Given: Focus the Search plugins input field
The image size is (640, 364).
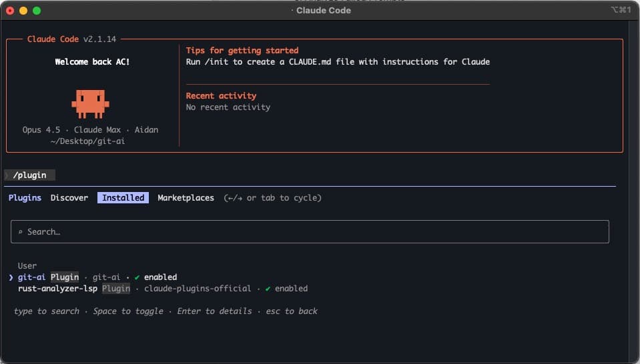Looking at the screenshot, I should tap(310, 232).
